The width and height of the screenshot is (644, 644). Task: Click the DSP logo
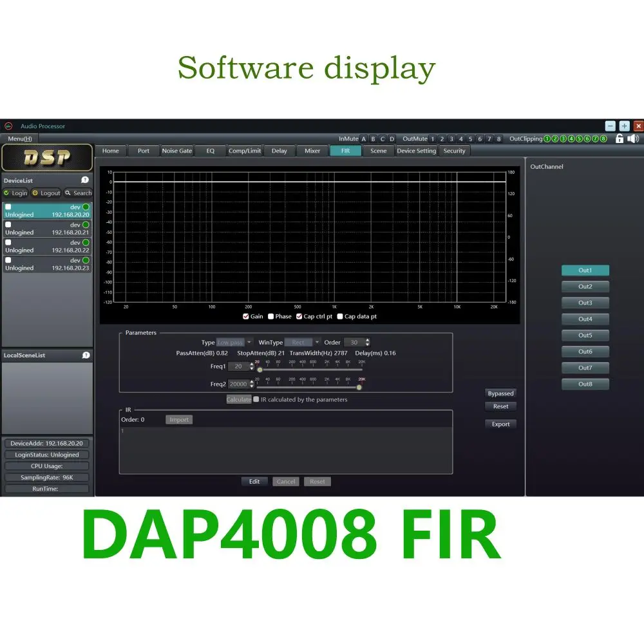(x=47, y=158)
